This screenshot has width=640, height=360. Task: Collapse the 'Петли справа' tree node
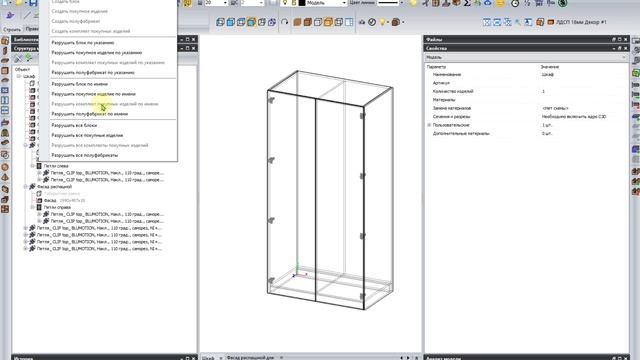tap(33, 207)
